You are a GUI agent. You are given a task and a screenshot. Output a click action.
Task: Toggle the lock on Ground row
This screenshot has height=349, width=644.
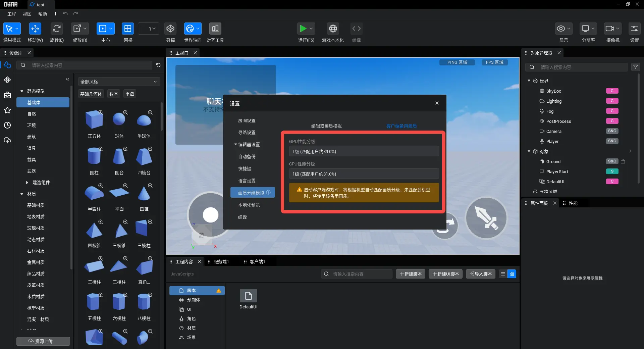click(623, 161)
